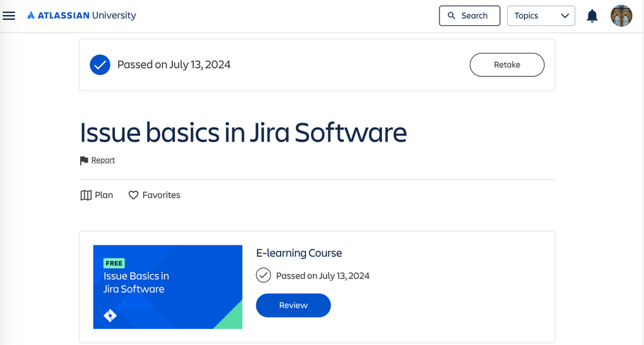Open the notifications bell
Screen dimensions: 644x345
coord(592,16)
